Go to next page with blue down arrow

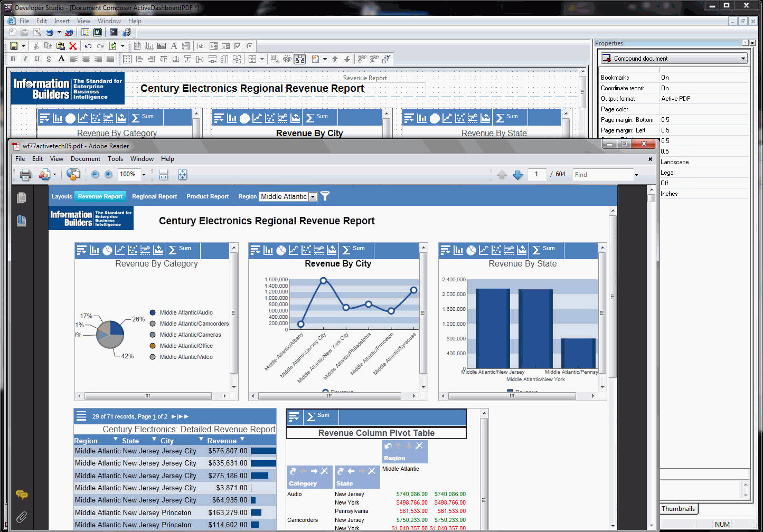518,175
